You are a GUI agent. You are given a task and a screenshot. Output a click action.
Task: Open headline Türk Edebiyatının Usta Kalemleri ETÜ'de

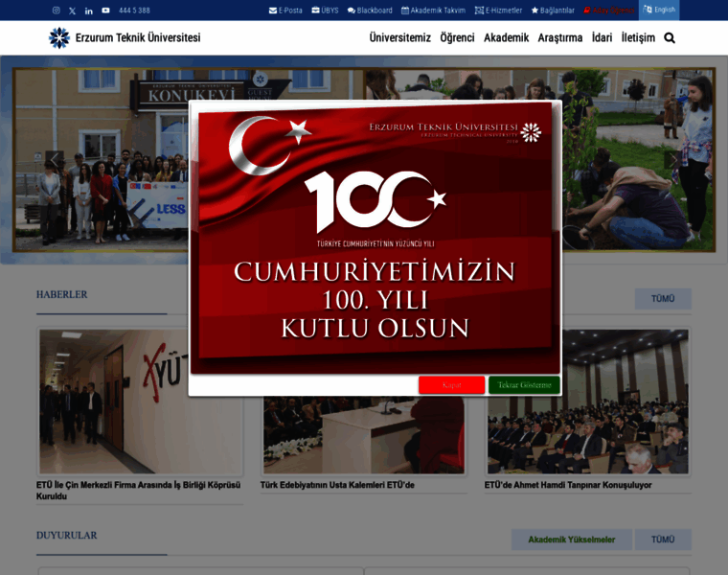(x=337, y=485)
